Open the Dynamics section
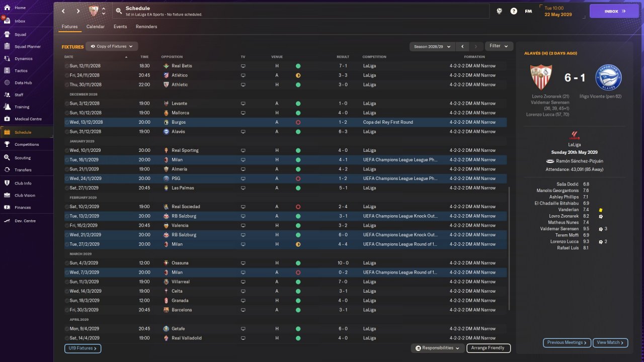 [23, 58]
